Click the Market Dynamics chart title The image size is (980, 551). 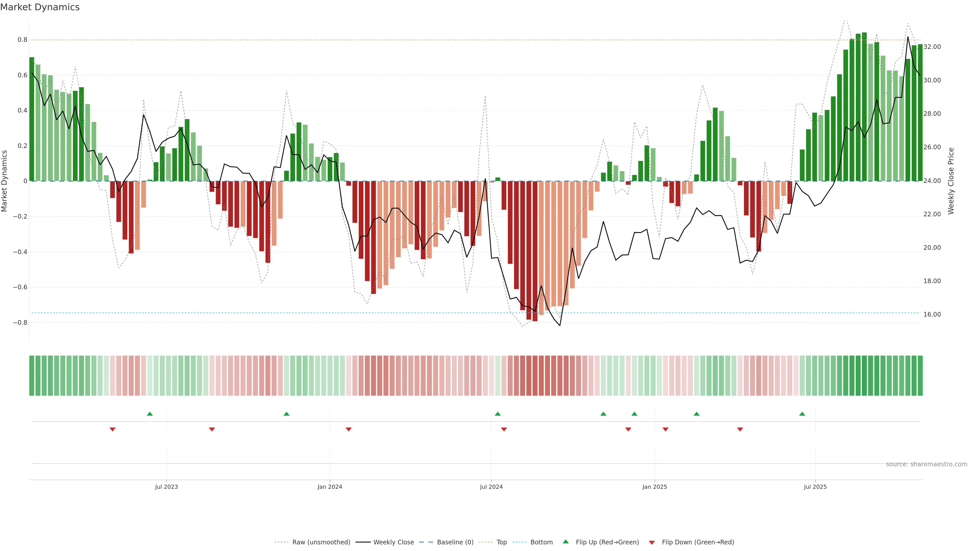tap(40, 7)
